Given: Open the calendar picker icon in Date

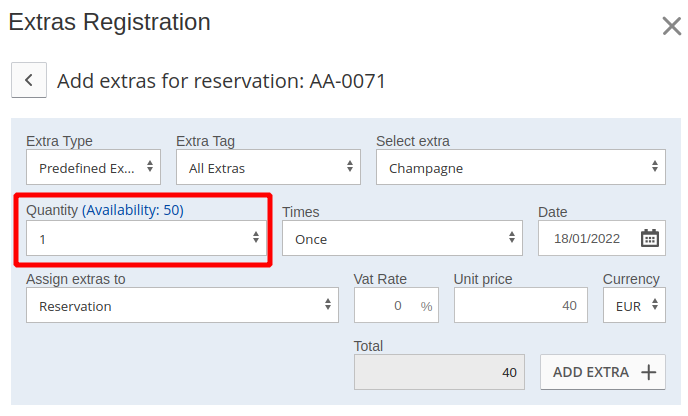Looking at the screenshot, I should point(650,238).
